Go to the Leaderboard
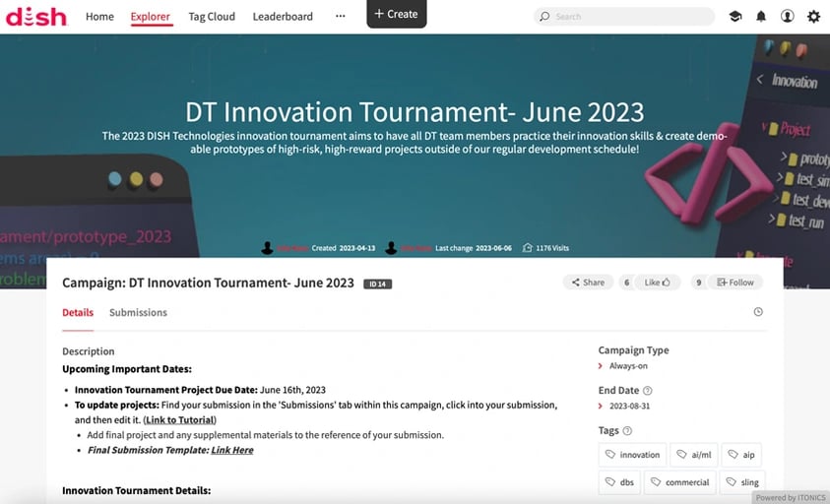This screenshot has width=830, height=504. click(283, 17)
